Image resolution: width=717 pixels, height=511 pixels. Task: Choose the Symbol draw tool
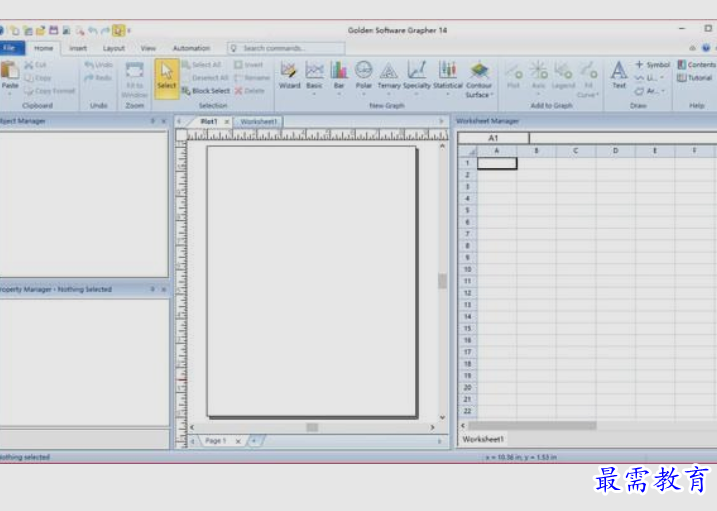pyautogui.click(x=653, y=64)
